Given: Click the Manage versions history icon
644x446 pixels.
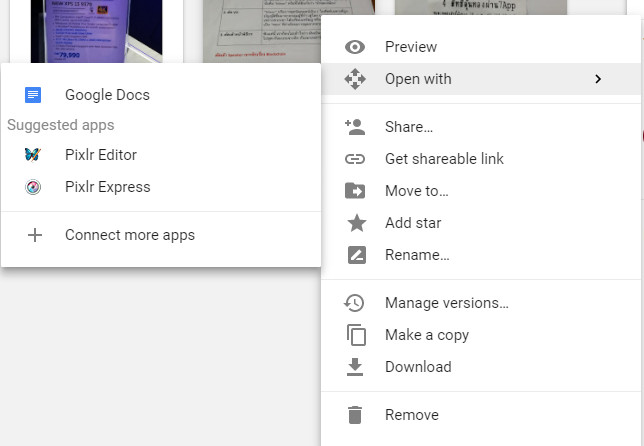Looking at the screenshot, I should point(354,303).
